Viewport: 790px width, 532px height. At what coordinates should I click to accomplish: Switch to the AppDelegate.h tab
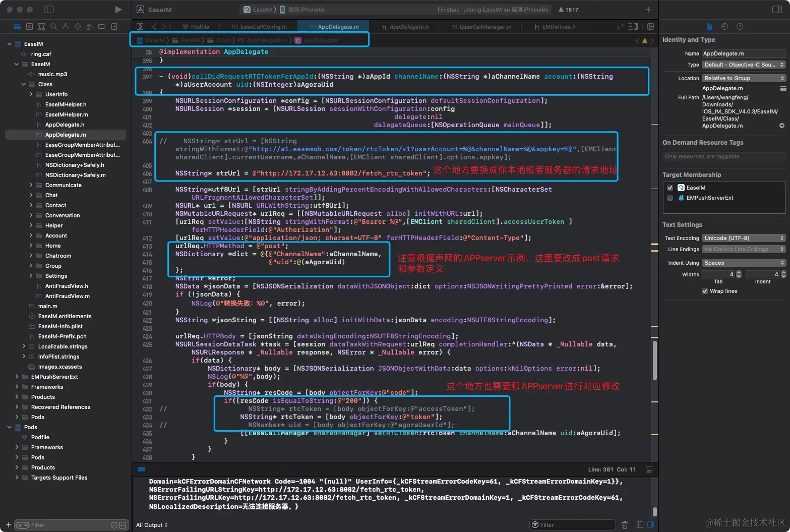point(405,27)
